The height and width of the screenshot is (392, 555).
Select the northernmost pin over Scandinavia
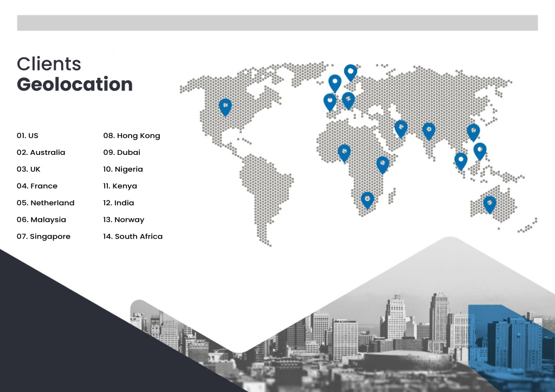click(x=351, y=73)
